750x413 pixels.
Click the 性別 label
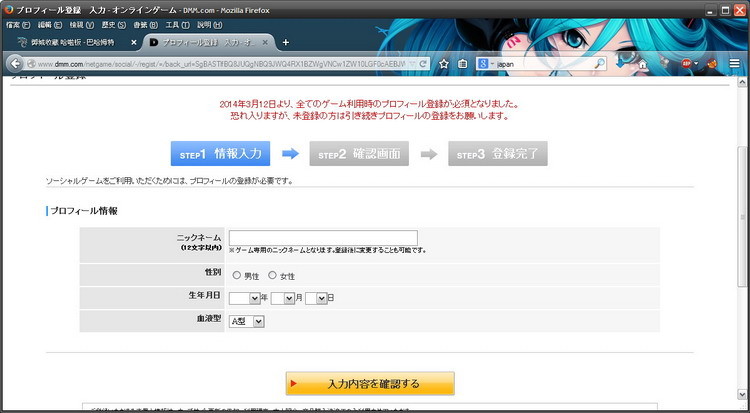click(x=213, y=272)
